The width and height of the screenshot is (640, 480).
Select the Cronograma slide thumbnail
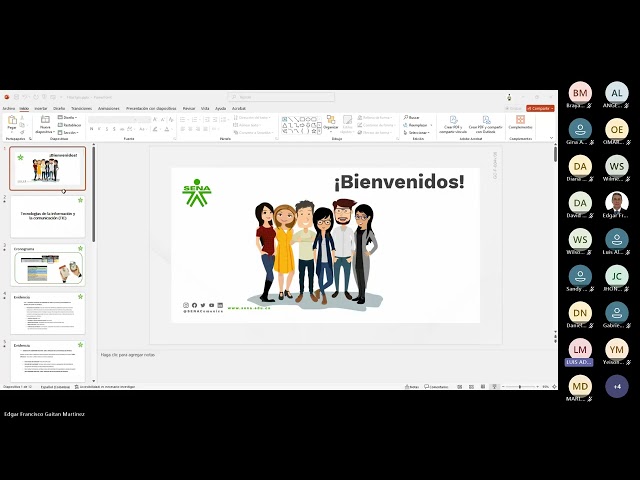[48, 265]
